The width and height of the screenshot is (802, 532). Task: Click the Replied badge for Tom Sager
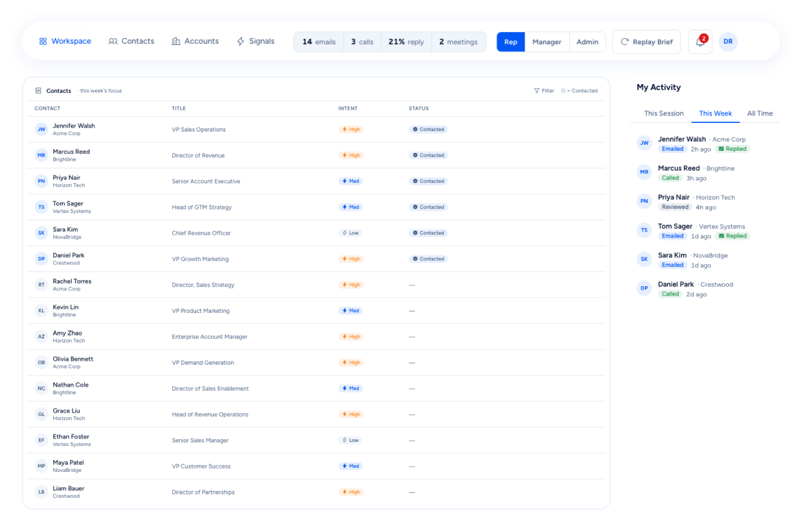(x=732, y=236)
